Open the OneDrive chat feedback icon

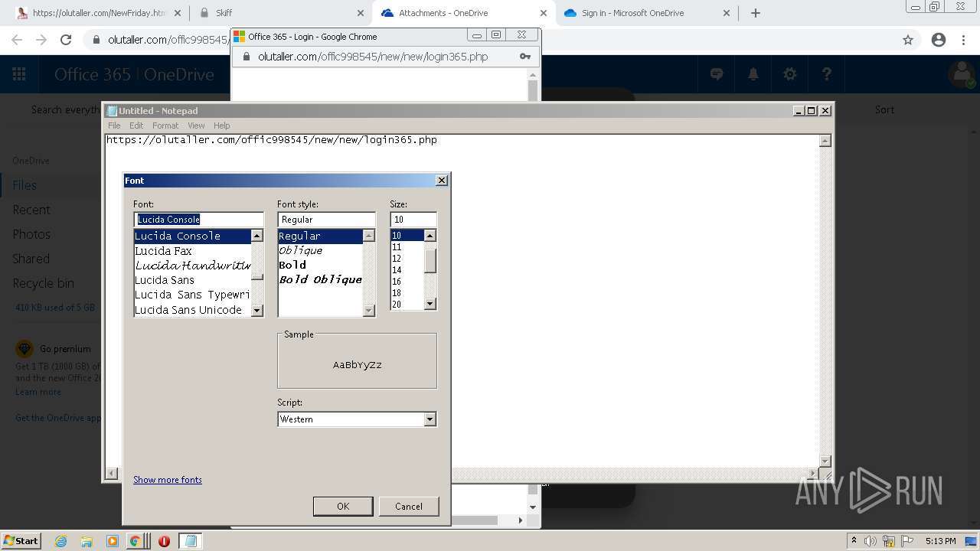pyautogui.click(x=717, y=74)
